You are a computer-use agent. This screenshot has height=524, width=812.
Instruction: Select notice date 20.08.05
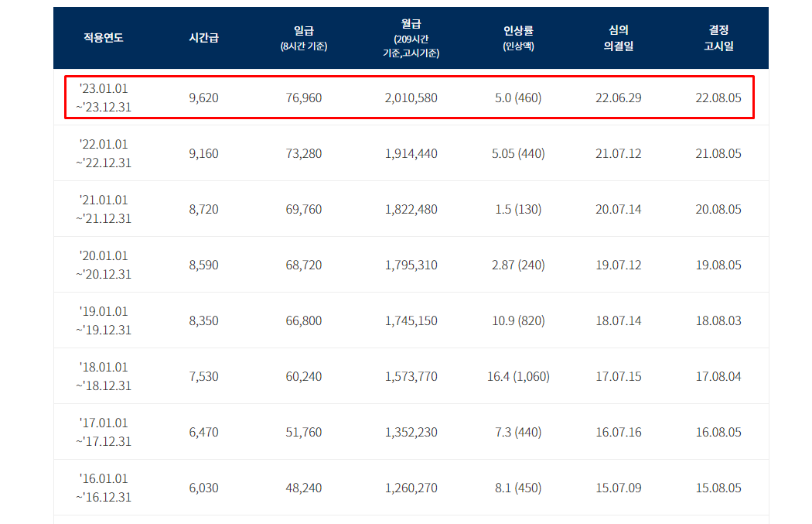(718, 210)
